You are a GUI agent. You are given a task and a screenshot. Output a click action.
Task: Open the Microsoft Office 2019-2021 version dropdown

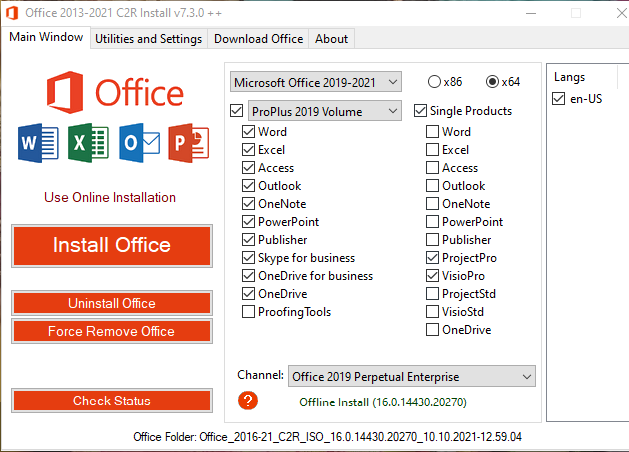pyautogui.click(x=316, y=82)
